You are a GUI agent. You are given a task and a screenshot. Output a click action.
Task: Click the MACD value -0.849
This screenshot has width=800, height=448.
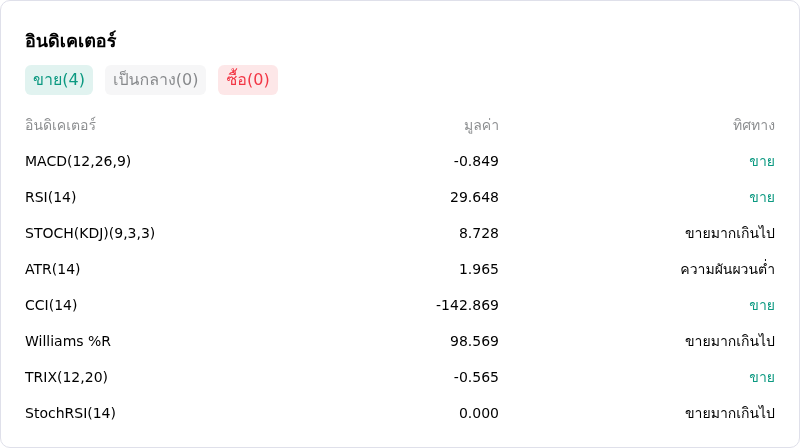(x=476, y=161)
